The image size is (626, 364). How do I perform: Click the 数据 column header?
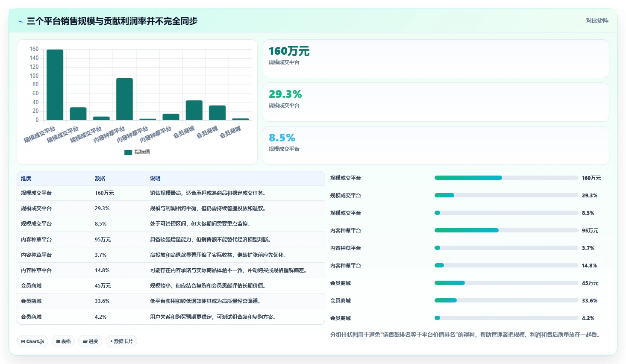100,179
